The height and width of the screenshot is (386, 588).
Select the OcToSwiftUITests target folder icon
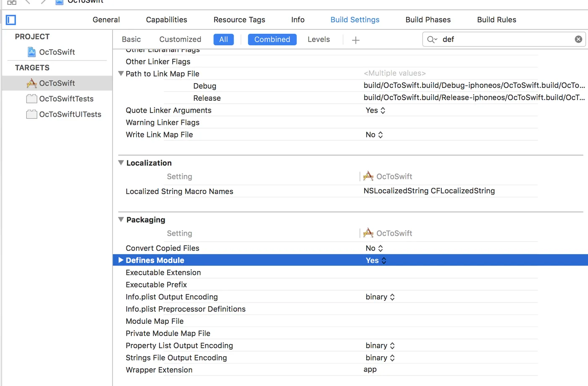(31, 114)
